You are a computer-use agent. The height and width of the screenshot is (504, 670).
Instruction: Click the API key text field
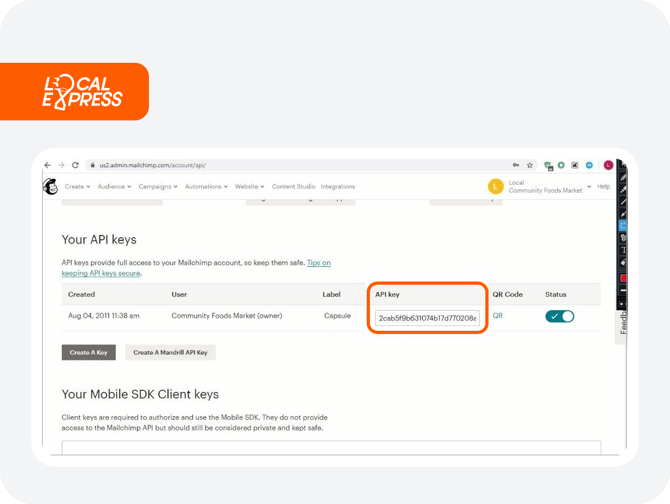tap(427, 318)
